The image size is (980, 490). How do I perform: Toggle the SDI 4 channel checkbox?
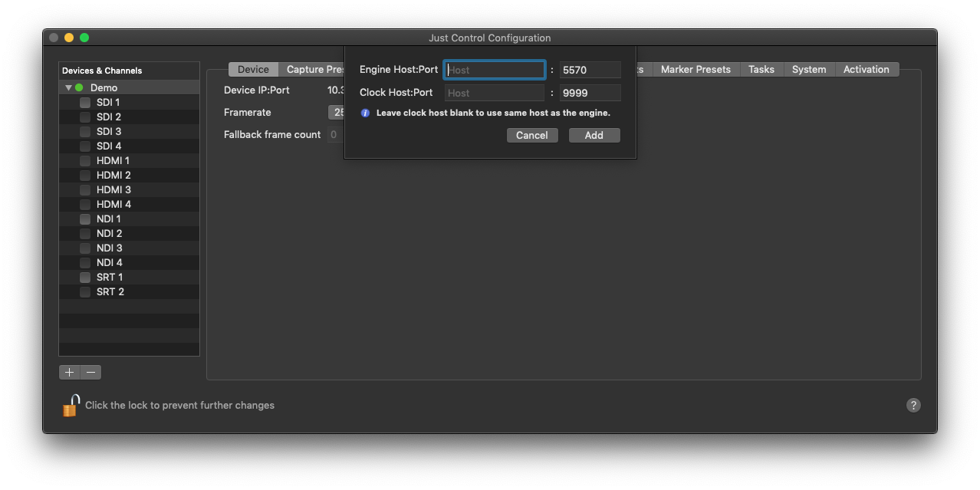coord(85,146)
